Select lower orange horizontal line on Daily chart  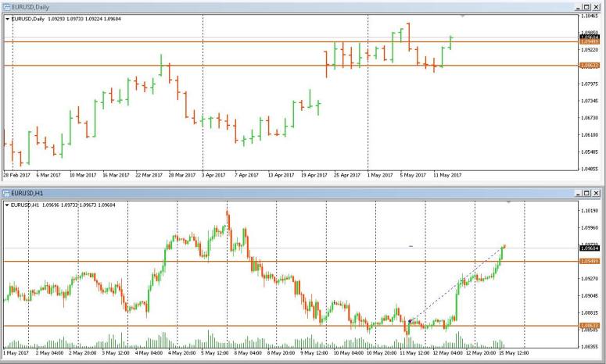235,66
